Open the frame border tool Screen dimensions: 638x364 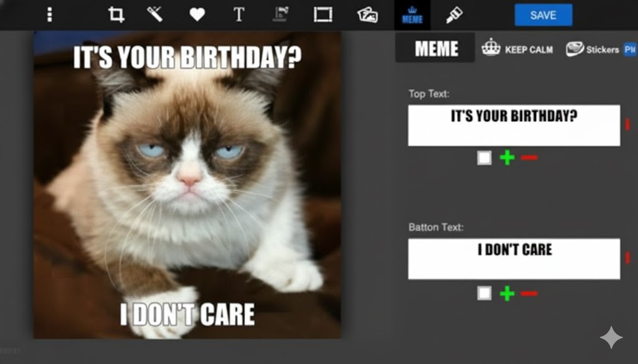click(x=323, y=15)
